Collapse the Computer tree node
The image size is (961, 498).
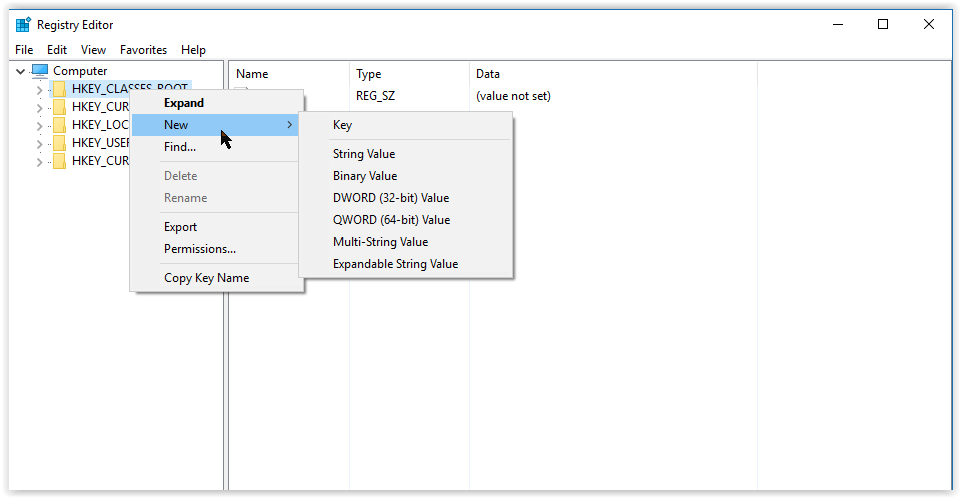tap(20, 71)
